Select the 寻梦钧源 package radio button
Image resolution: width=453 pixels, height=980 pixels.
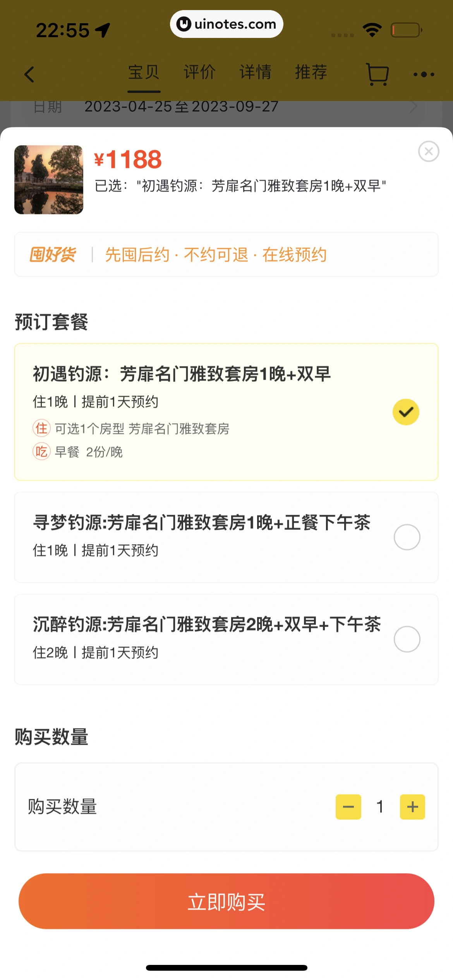[407, 537]
